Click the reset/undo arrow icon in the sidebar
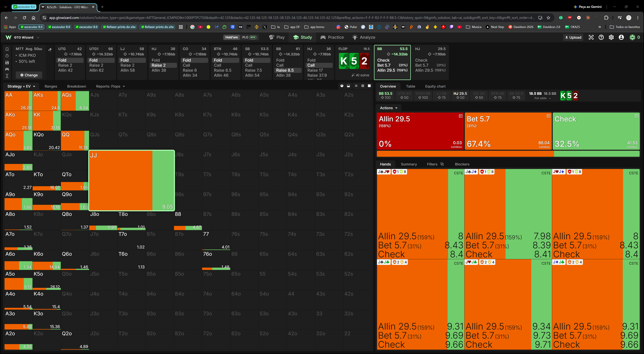Screen dimensions: 644x354 7,56
